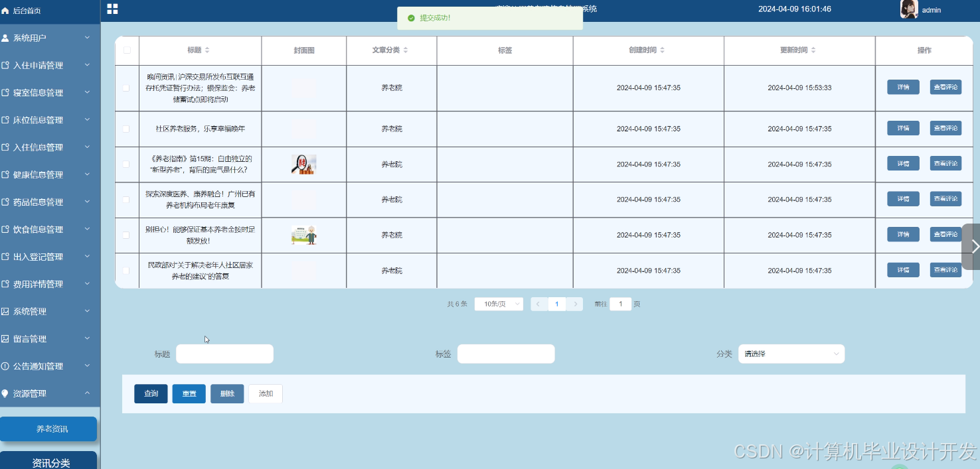980x469 pixels.
Task: Click the admin avatar picture
Action: [x=909, y=9]
